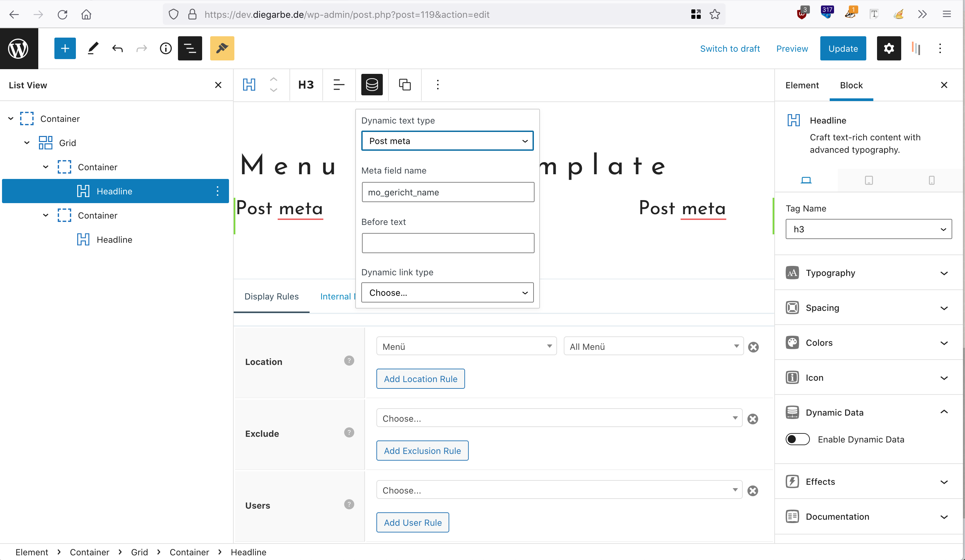
Task: Expand the Spacing panel
Action: [869, 308]
